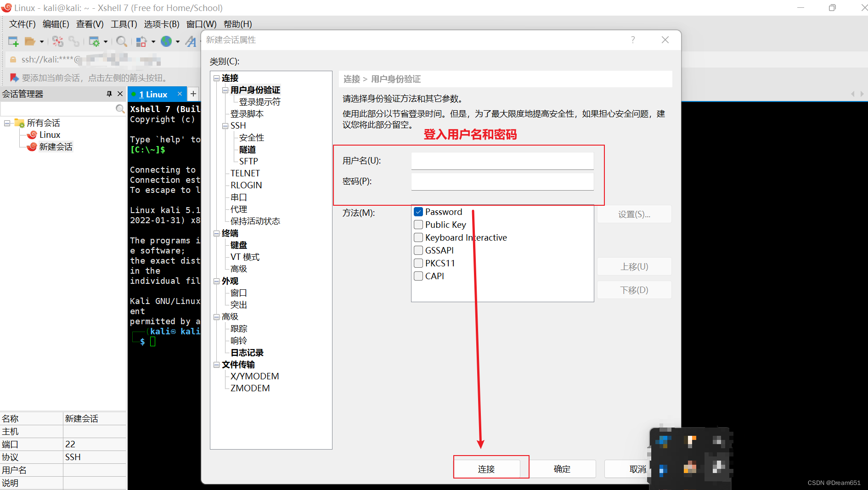Image resolution: width=868 pixels, height=490 pixels.
Task: Click the 设置(S)... button
Action: point(634,214)
